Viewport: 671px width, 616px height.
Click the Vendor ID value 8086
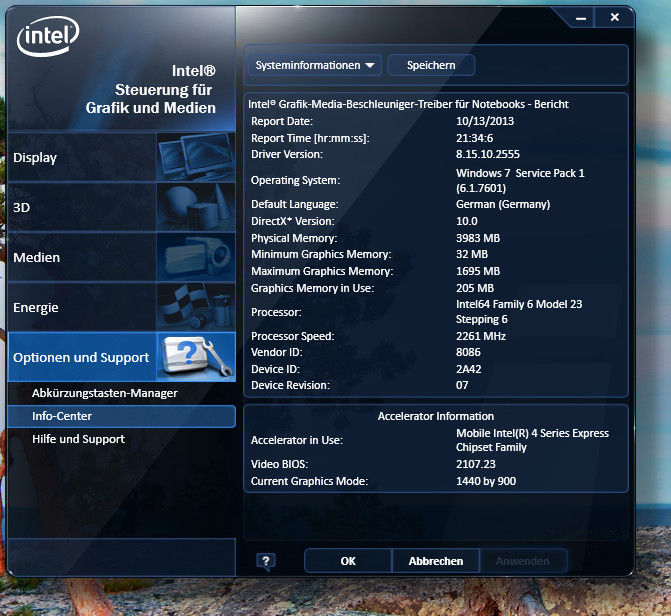pos(468,352)
